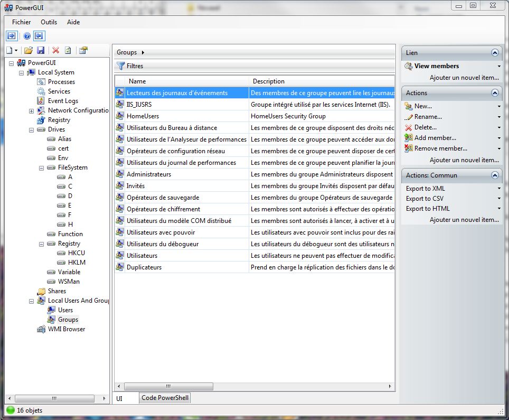Click the refresh page icon in tree toolbar
The width and height of the screenshot is (509, 420).
click(x=68, y=50)
